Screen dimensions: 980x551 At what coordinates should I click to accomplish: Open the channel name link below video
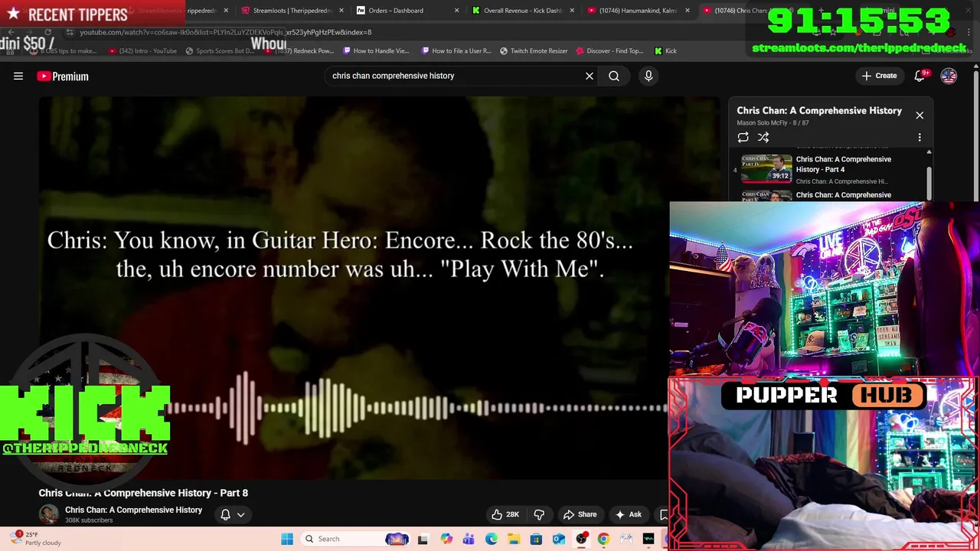(133, 510)
